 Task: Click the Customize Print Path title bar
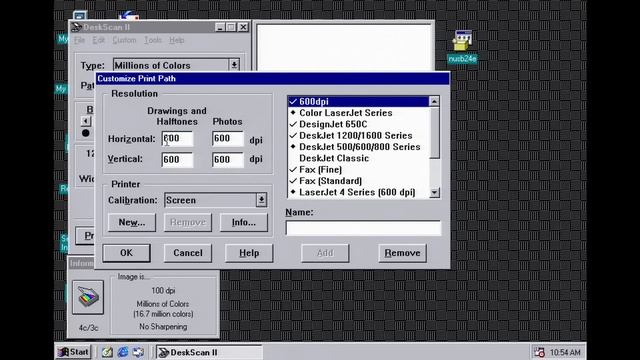pos(273,78)
